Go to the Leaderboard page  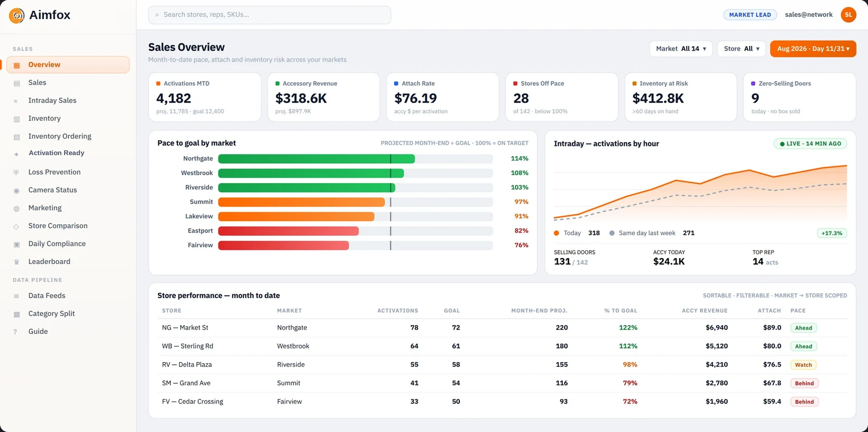click(68, 261)
